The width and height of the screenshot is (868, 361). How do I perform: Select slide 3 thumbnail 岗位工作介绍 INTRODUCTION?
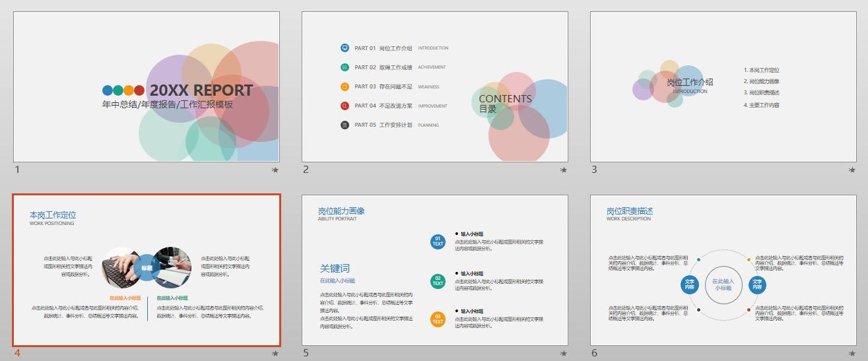(723, 86)
